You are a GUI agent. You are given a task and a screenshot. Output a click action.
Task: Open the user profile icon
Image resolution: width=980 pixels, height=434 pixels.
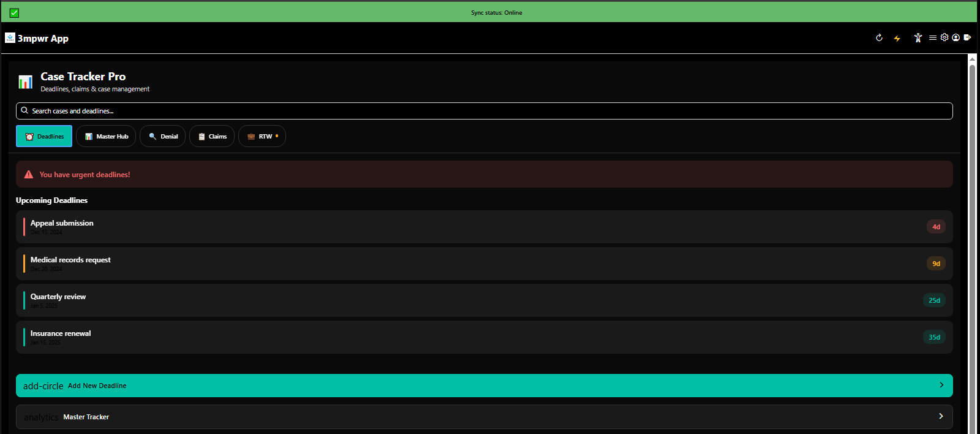coord(956,38)
